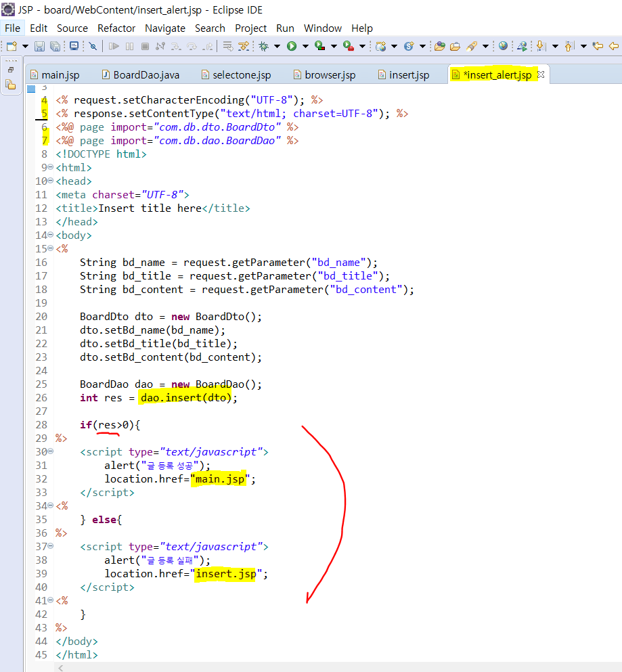Click the Terminate (stop) debug icon

[145, 46]
